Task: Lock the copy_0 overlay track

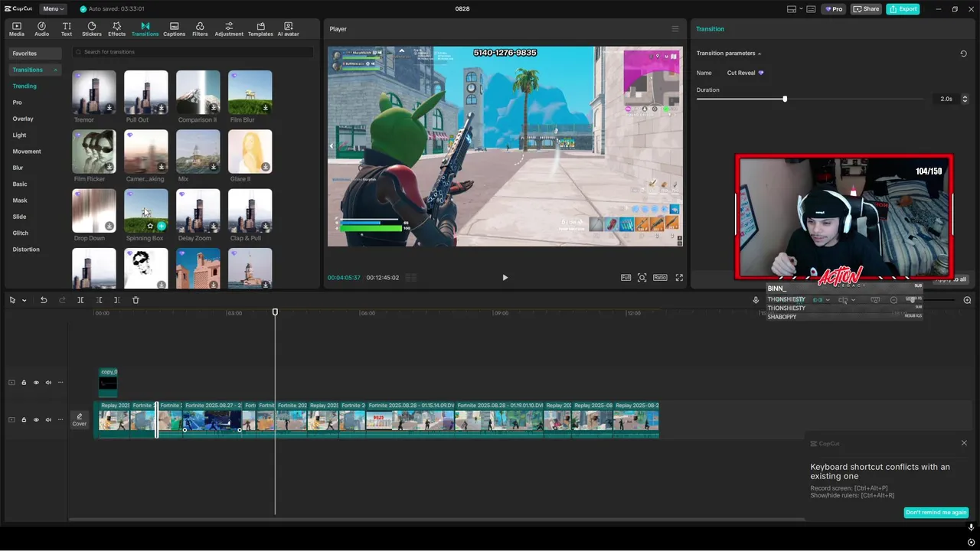Action: [24, 383]
